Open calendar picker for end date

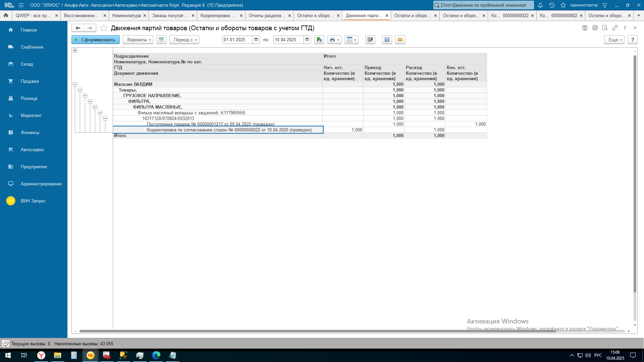pos(307,40)
